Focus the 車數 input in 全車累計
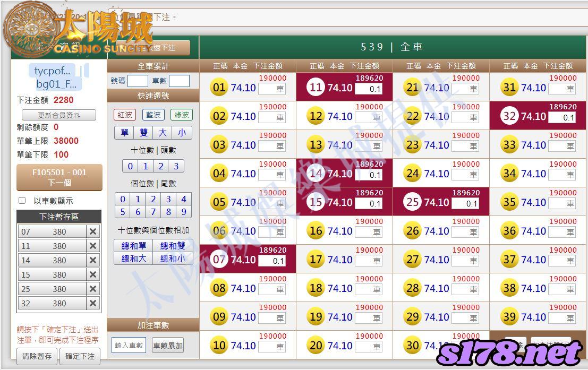Screen dimensions: 588x370 179,81
